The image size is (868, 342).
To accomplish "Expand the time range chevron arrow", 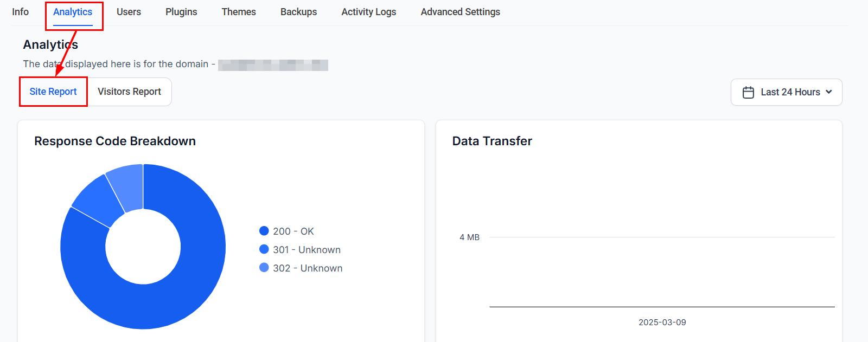I will point(828,92).
